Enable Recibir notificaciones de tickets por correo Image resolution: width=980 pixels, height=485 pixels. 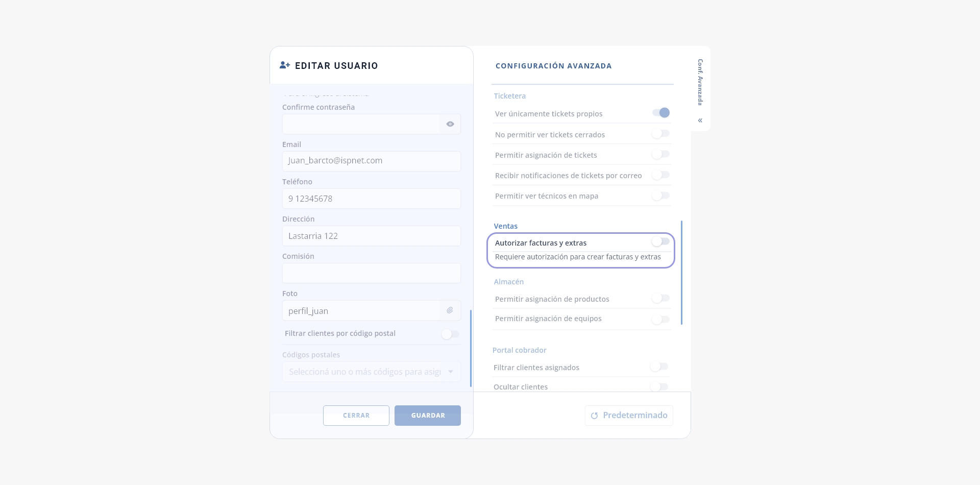click(x=660, y=175)
